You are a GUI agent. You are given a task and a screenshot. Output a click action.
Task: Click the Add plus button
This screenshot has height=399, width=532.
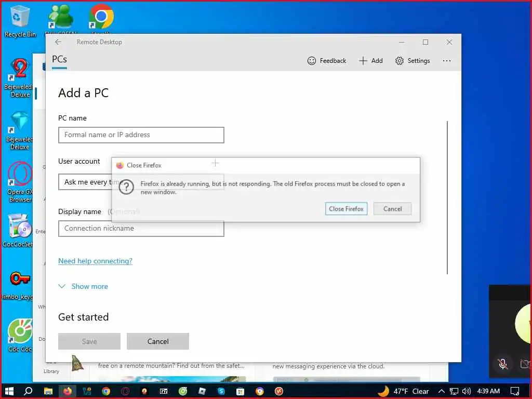point(371,61)
